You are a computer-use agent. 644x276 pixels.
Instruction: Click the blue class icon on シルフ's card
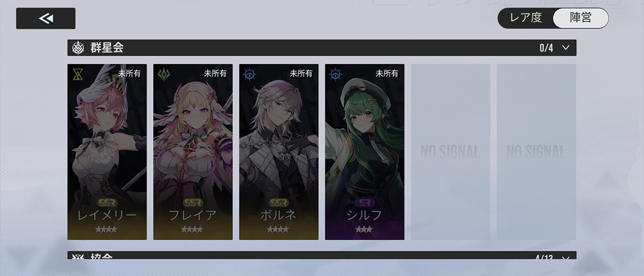tap(336, 74)
